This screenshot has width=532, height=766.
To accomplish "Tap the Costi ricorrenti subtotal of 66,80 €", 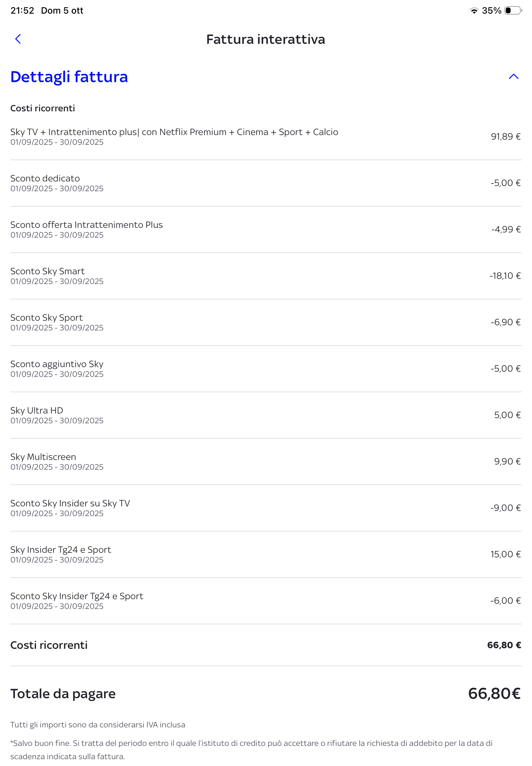I will point(504,645).
